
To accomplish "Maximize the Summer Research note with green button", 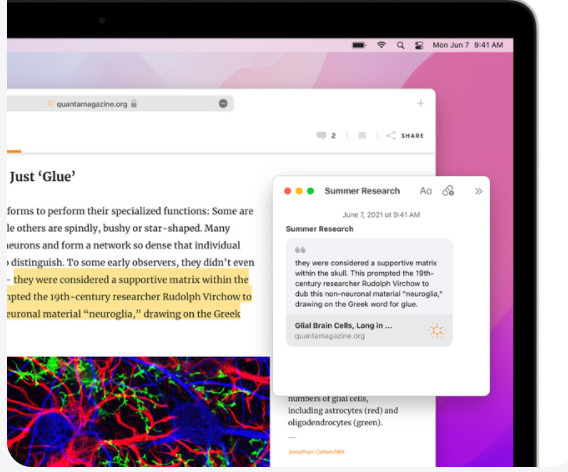I will click(310, 191).
